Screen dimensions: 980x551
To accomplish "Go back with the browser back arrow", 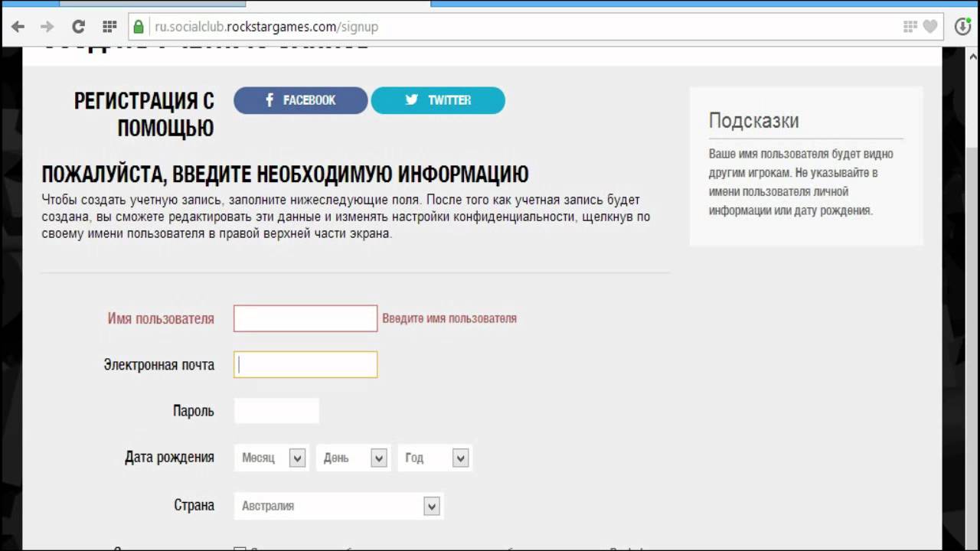I will 17,27.
